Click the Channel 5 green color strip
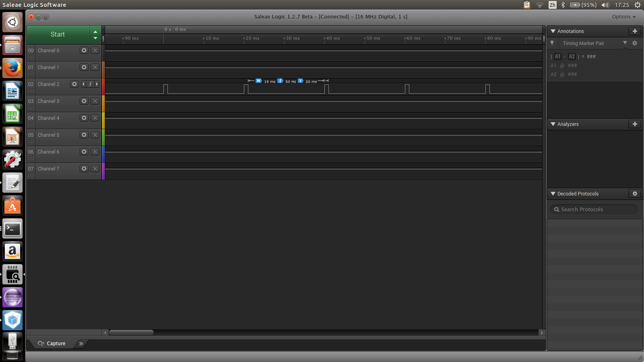 pyautogui.click(x=103, y=137)
